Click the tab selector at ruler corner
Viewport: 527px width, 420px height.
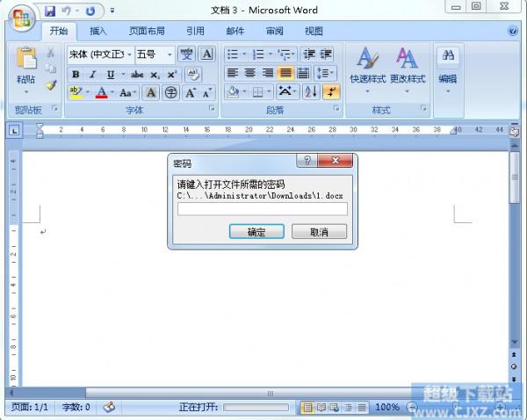pos(14,130)
